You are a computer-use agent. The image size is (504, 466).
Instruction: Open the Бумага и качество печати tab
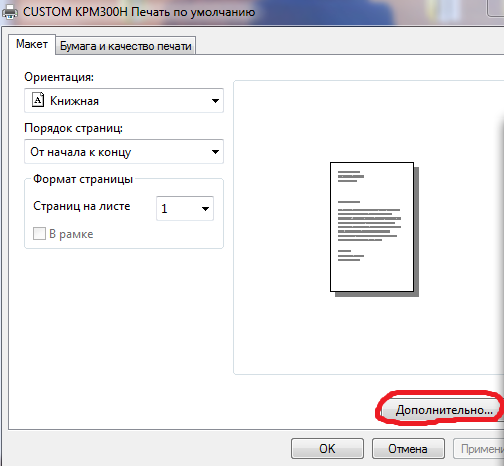tap(126, 46)
